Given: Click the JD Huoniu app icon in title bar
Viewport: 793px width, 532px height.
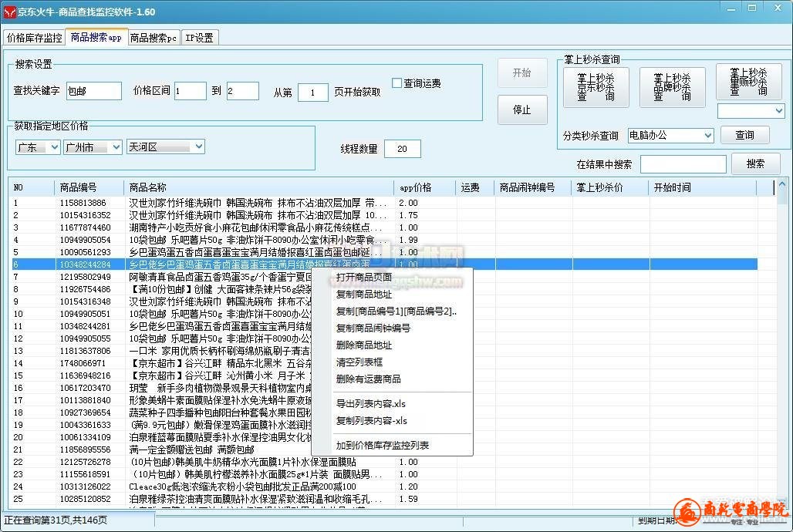Looking at the screenshot, I should [9, 12].
